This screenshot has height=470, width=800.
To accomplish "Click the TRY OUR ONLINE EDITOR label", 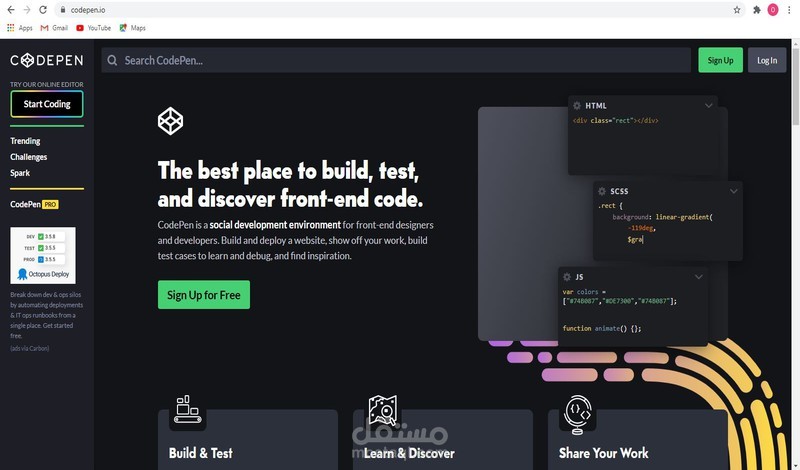I will [47, 85].
